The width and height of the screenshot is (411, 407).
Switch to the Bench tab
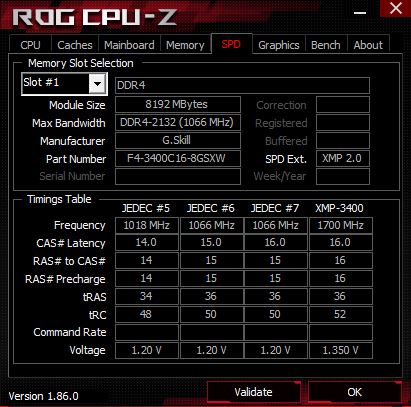(x=326, y=45)
